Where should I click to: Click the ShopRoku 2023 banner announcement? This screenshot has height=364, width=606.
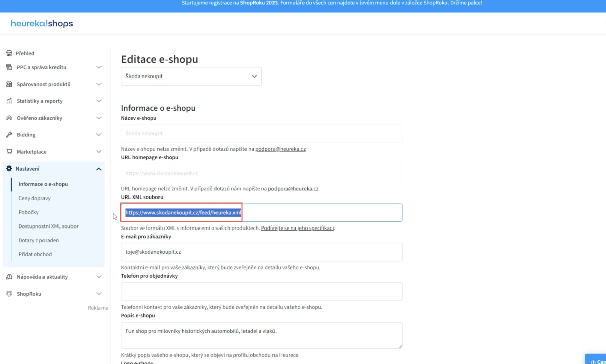point(332,3)
